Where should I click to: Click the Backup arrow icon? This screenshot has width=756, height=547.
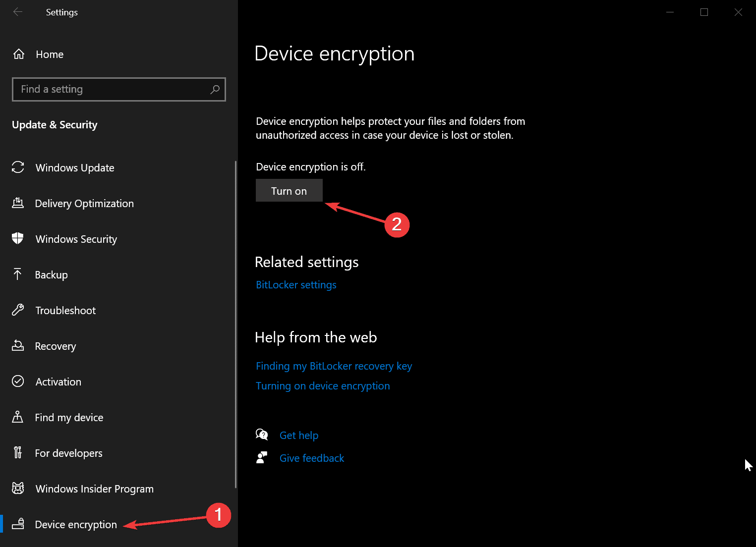pyautogui.click(x=18, y=274)
